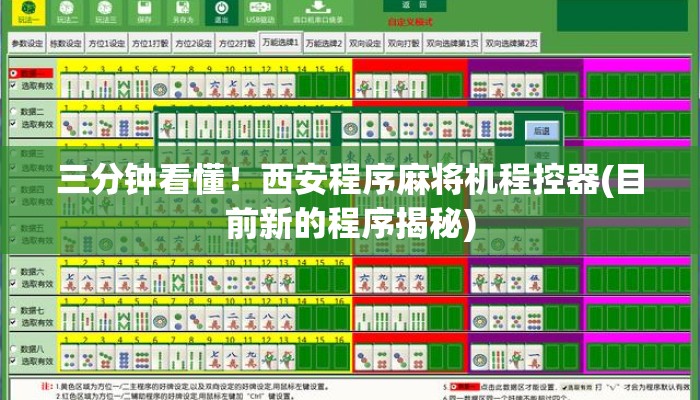Pick the four-dot tile in picker popup
The height and width of the screenshot is (400, 700).
click(408, 127)
